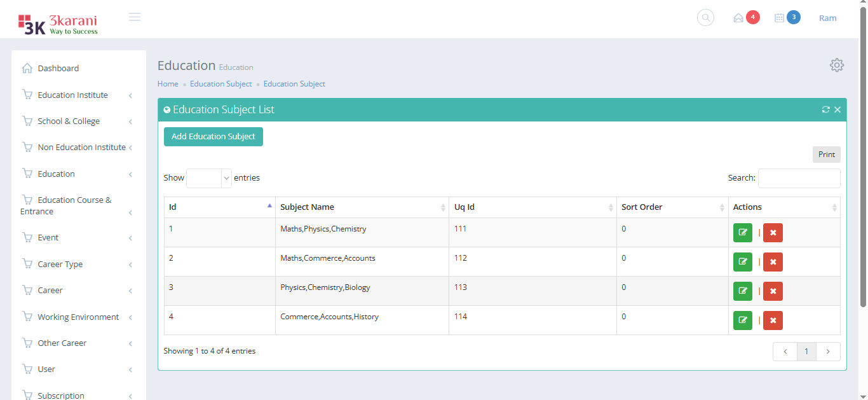Image resolution: width=868 pixels, height=400 pixels.
Task: Expand Education Institute sidebar menu
Action: [x=73, y=95]
